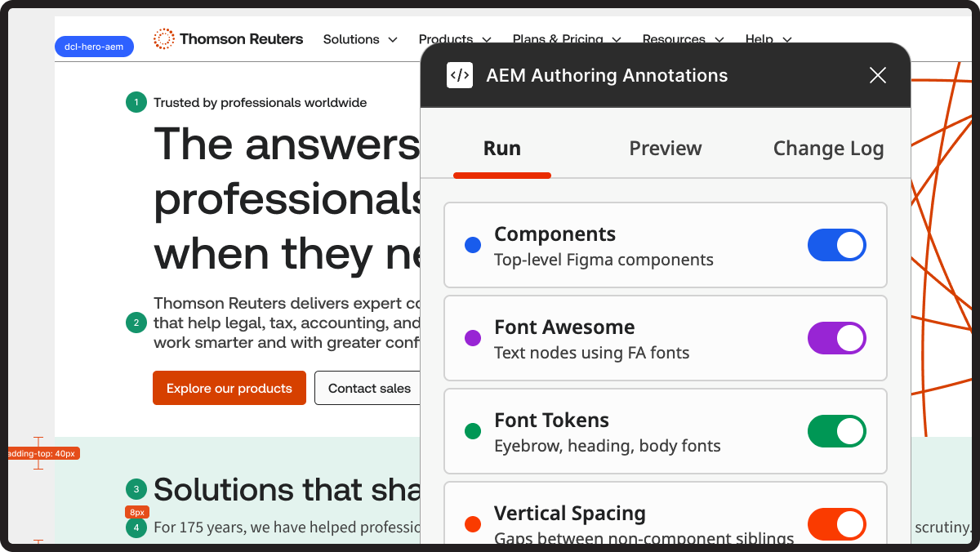
Task: Disable the Font Awesome toggle
Action: click(x=837, y=338)
